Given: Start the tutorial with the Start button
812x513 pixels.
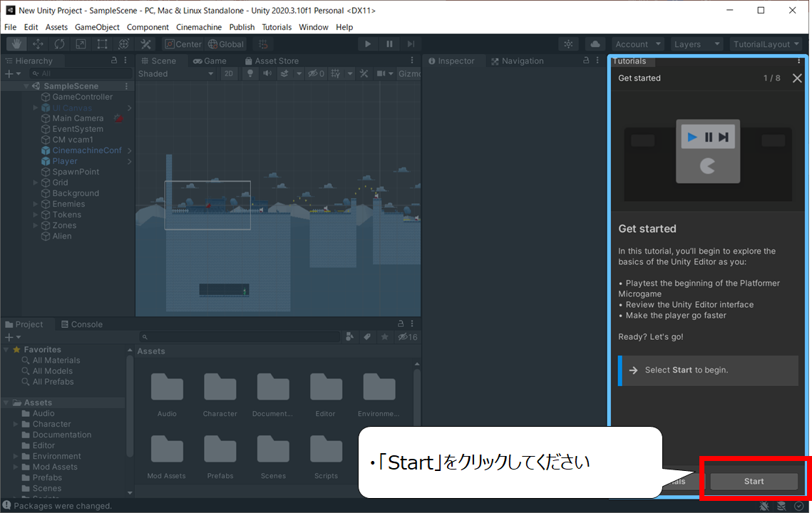Looking at the screenshot, I should [754, 482].
